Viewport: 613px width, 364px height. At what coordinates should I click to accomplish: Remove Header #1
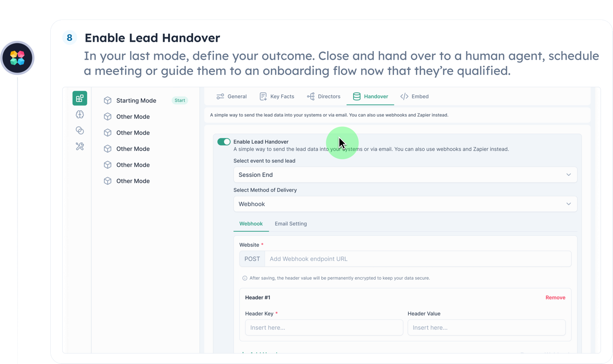pos(555,298)
